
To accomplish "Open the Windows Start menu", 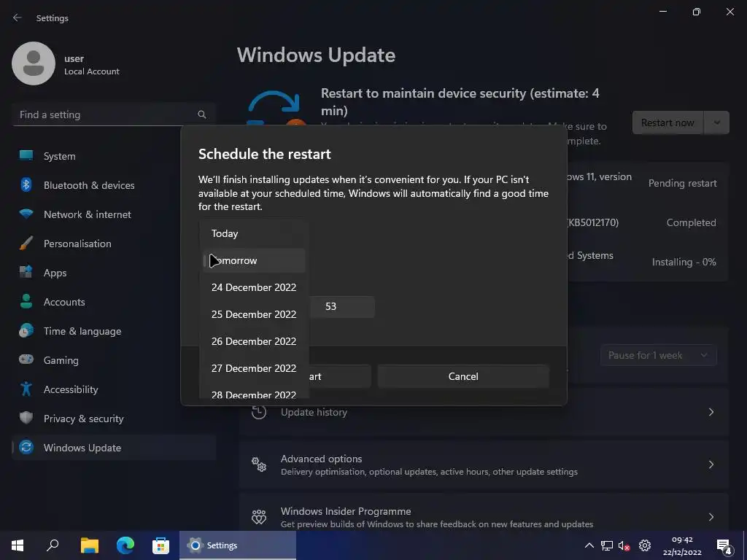I will (x=18, y=545).
